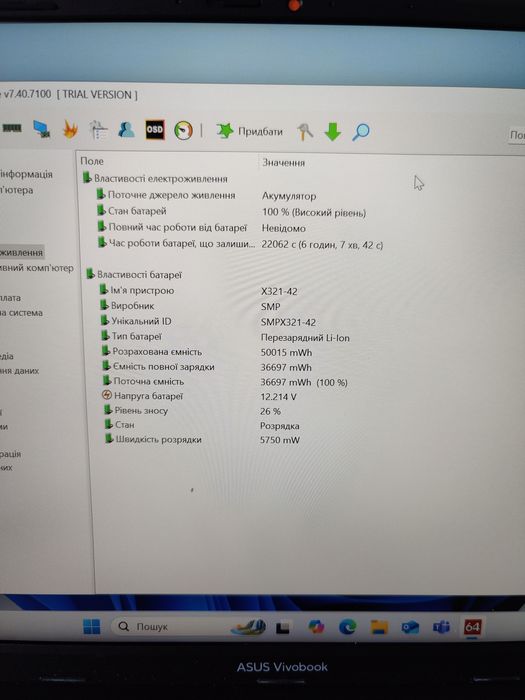
Task: Select the плата sidebar tree item
Action: pos(11,298)
